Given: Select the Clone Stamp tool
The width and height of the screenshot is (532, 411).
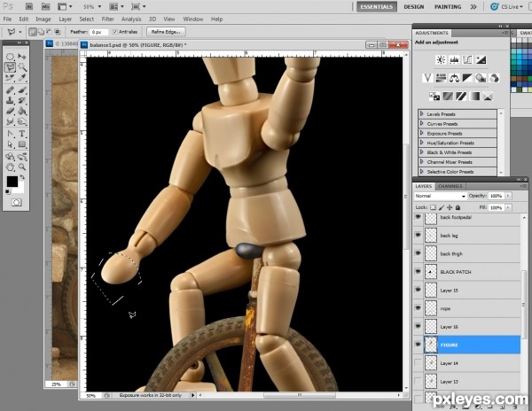Looking at the screenshot, I should pyautogui.click(x=10, y=101).
